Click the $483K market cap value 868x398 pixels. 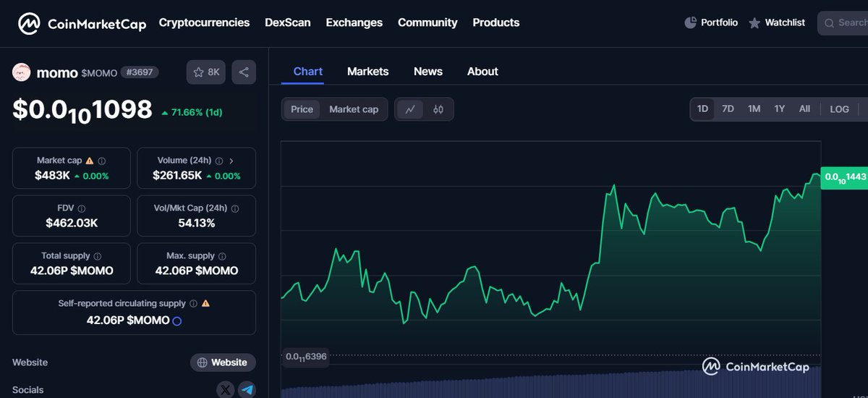[52, 176]
